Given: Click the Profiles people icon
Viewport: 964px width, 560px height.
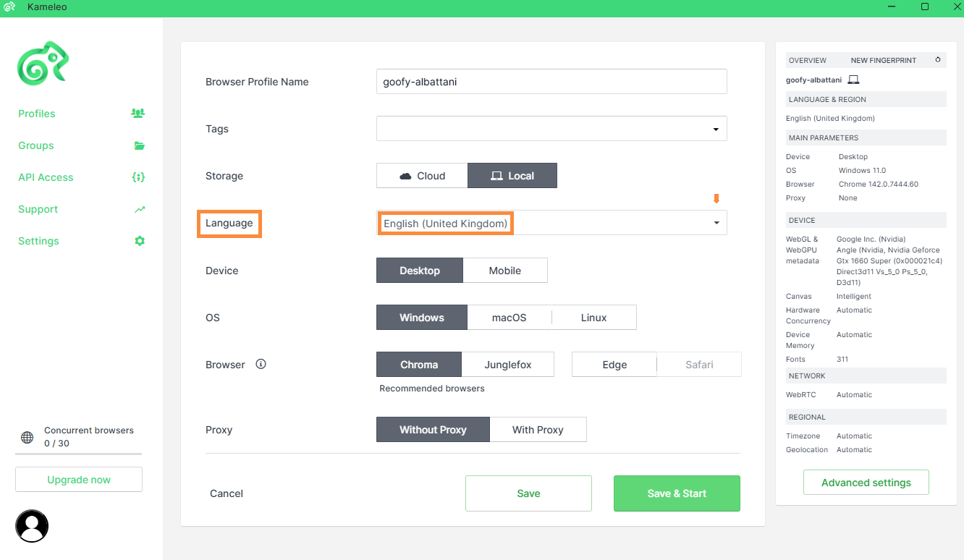Looking at the screenshot, I should (138, 113).
